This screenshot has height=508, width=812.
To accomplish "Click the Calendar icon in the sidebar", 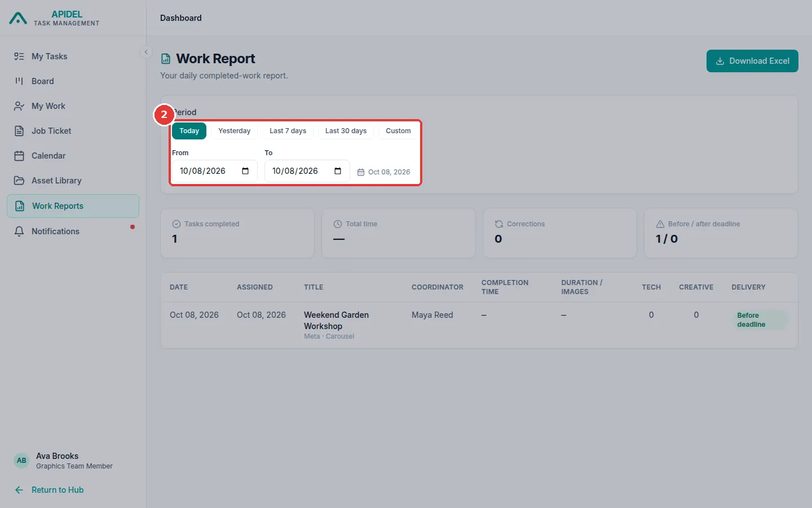I will (19, 156).
